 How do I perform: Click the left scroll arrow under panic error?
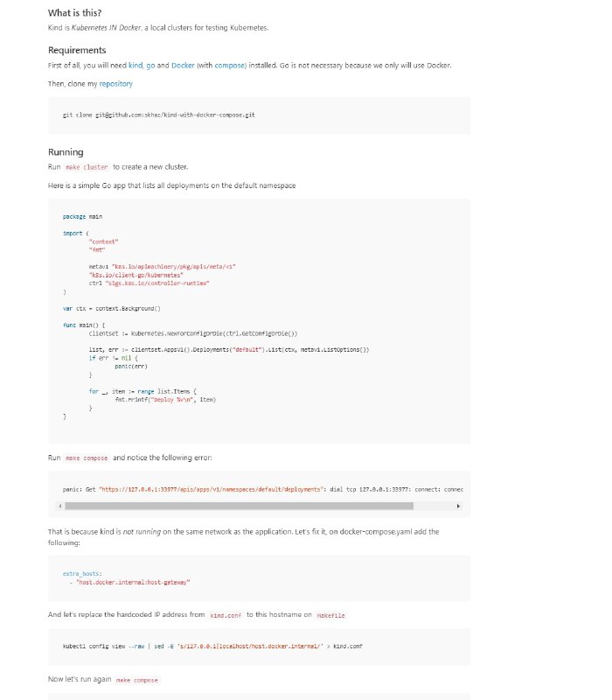click(x=60, y=507)
